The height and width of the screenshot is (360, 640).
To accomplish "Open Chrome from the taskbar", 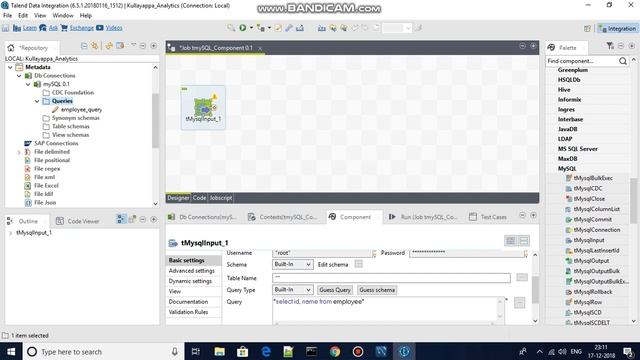I will pos(335,351).
